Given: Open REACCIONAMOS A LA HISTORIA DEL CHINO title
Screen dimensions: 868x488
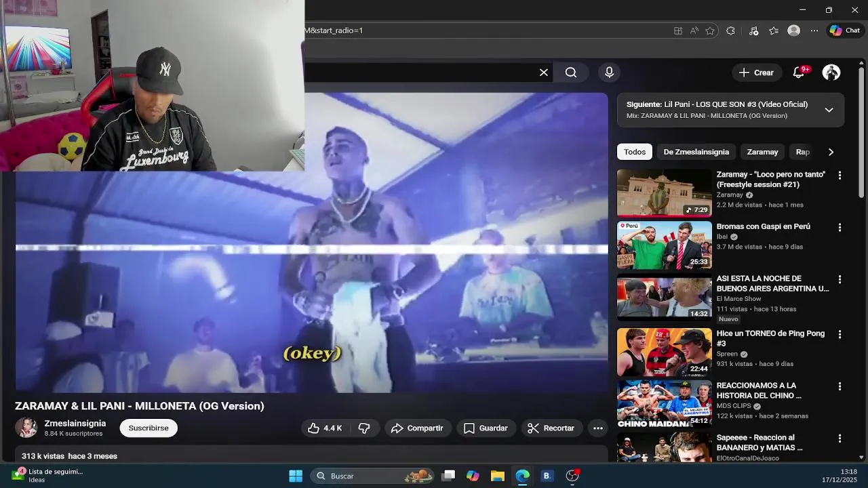Looking at the screenshot, I should 759,390.
